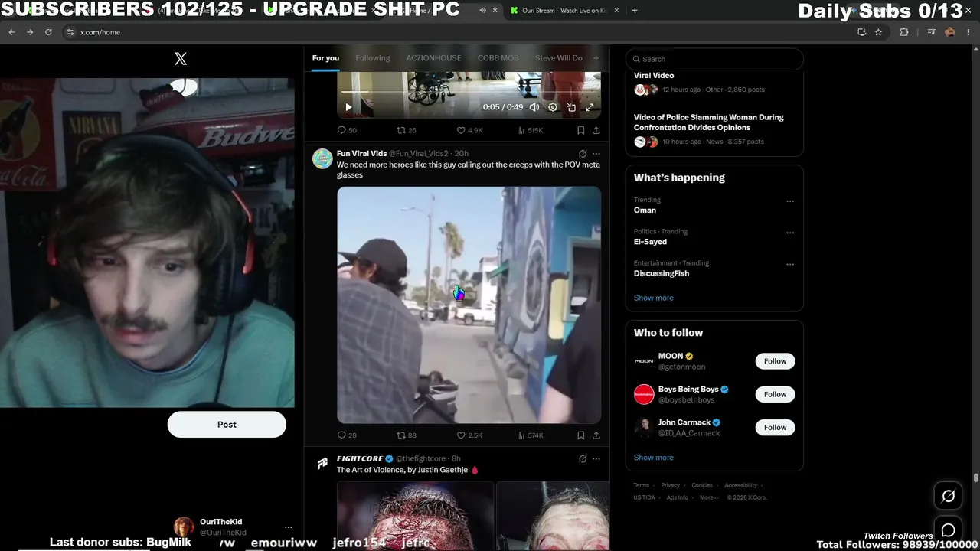Viewport: 980px width, 551px height.
Task: Open more options for Oman trend
Action: click(x=790, y=201)
